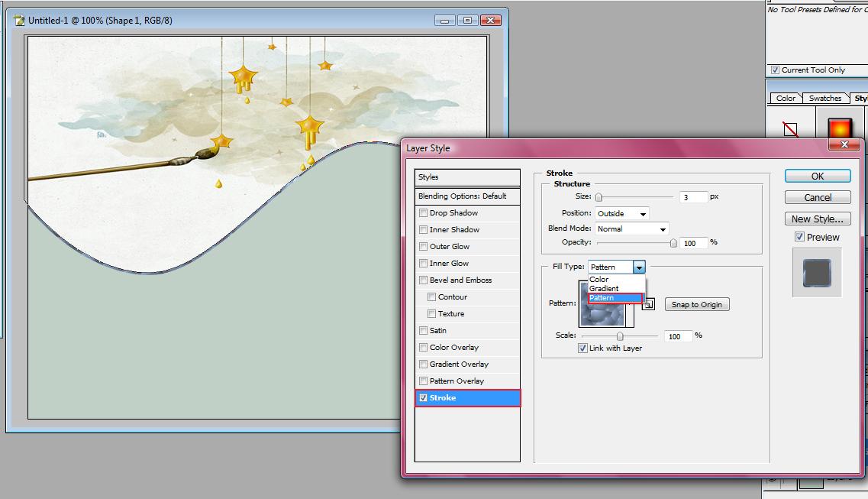The height and width of the screenshot is (499, 868).
Task: Apply the red-orange glowing style preset
Action: click(839, 126)
